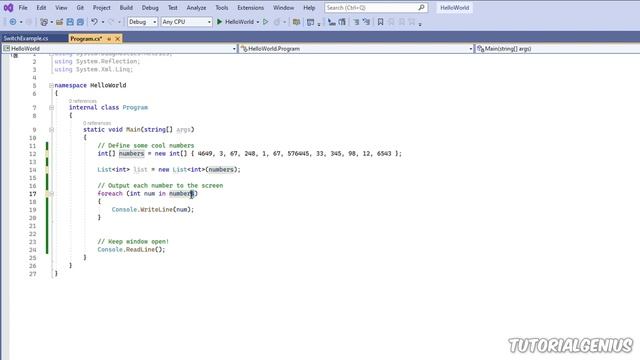Open the Test menu

click(173, 7)
